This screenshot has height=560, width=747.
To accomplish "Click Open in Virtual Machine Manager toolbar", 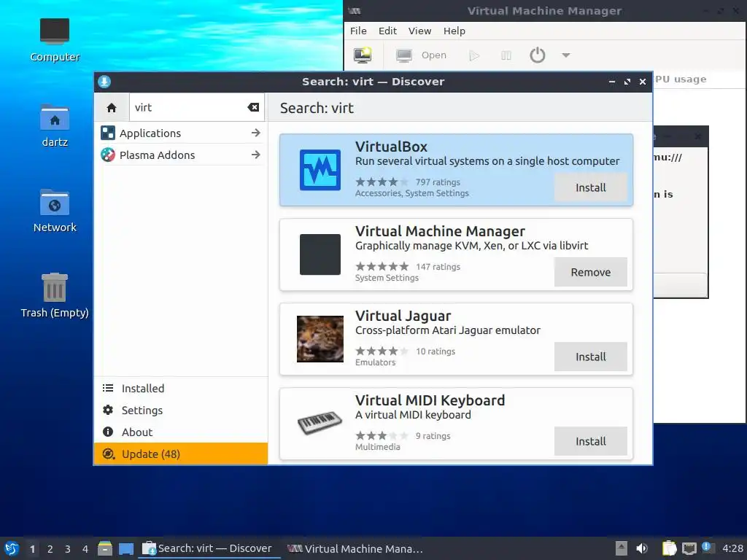I will coord(421,55).
